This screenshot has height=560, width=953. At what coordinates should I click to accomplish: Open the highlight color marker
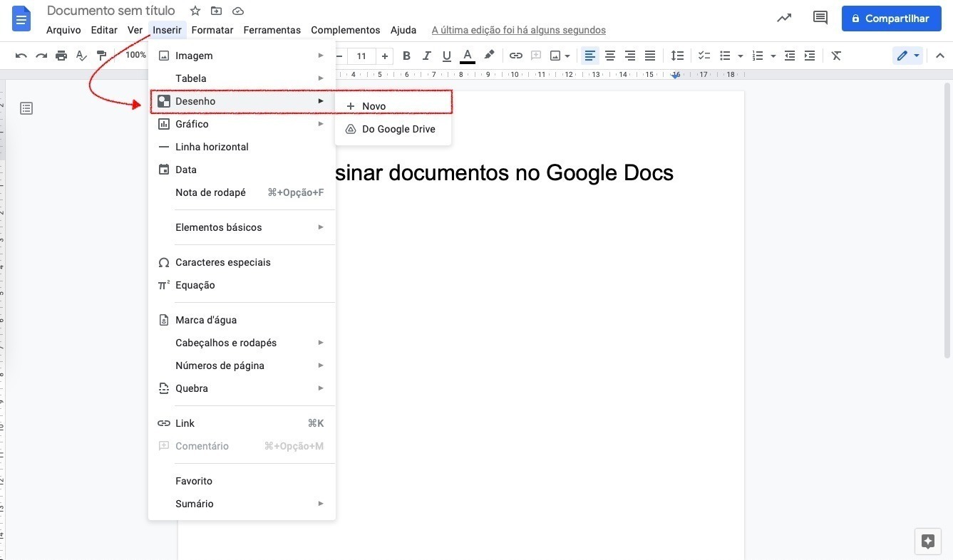point(489,56)
